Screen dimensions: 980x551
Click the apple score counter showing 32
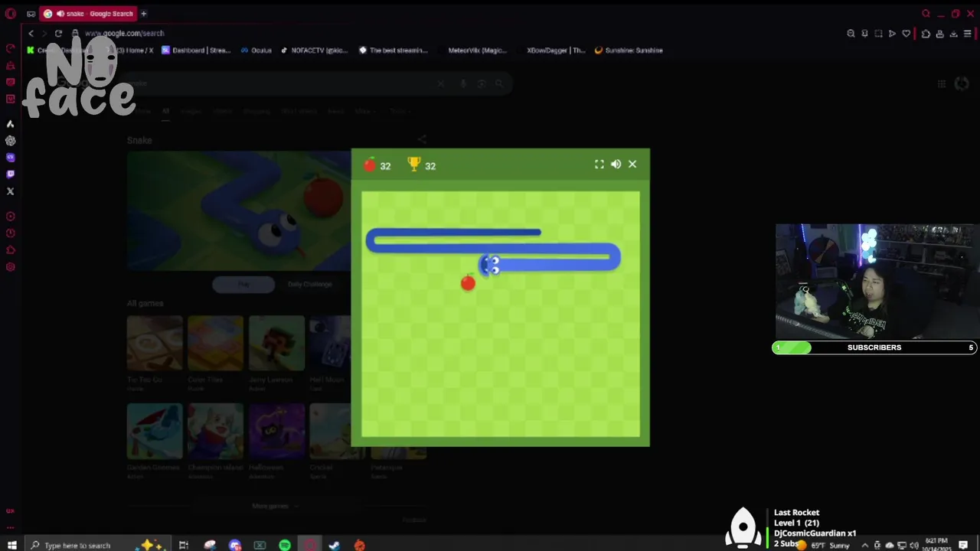377,165
